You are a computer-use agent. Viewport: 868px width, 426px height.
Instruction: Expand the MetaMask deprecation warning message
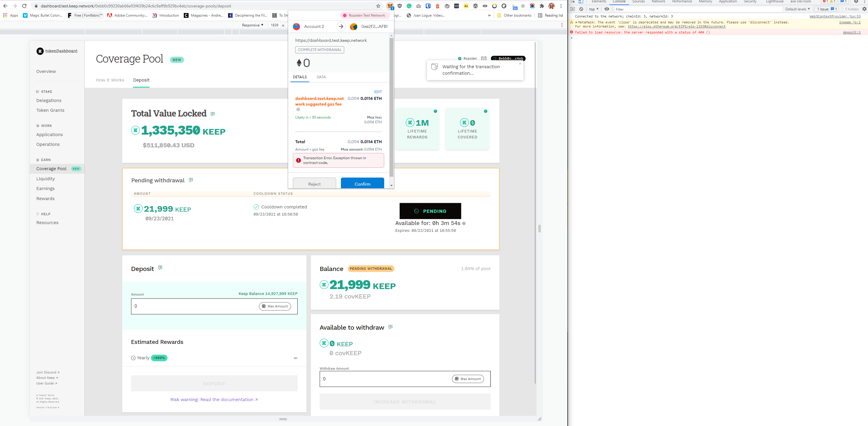(x=577, y=22)
